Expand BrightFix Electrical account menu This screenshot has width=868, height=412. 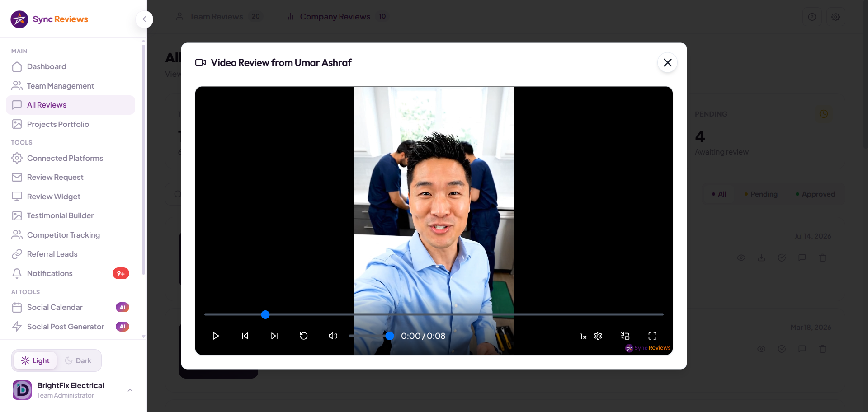pos(130,390)
